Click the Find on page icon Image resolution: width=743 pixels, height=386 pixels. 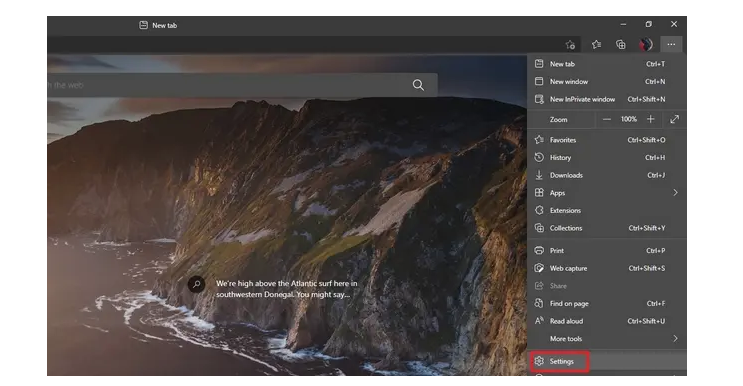tap(539, 303)
